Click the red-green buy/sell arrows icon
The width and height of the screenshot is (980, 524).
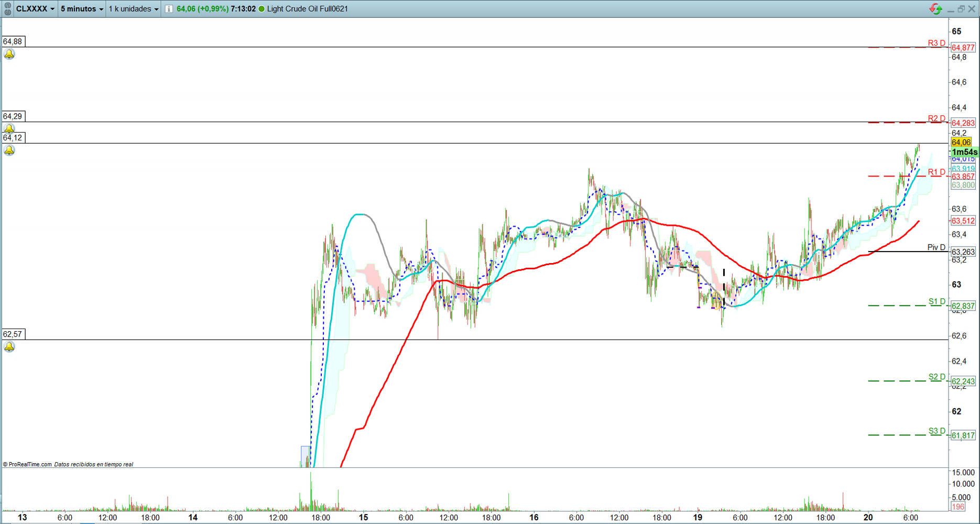coord(935,9)
